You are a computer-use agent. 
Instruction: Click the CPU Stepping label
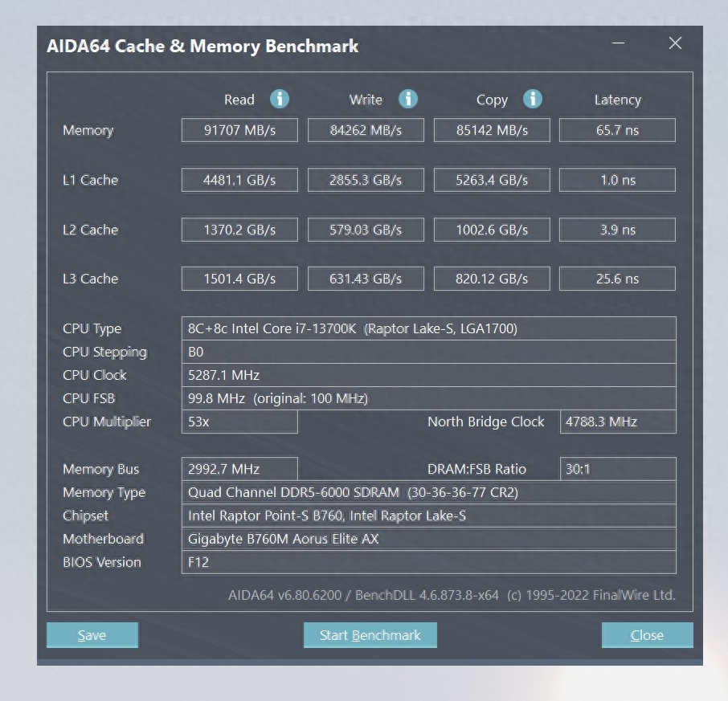point(105,353)
